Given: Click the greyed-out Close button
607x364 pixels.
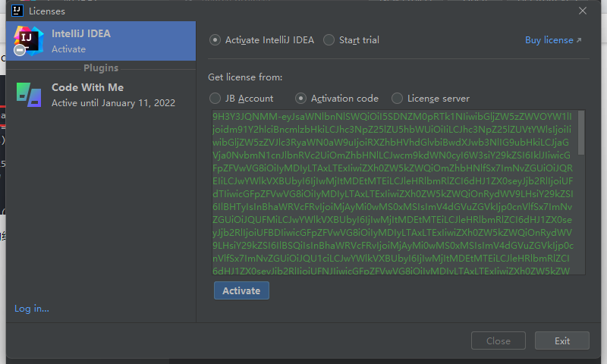Looking at the screenshot, I should pos(498,340).
